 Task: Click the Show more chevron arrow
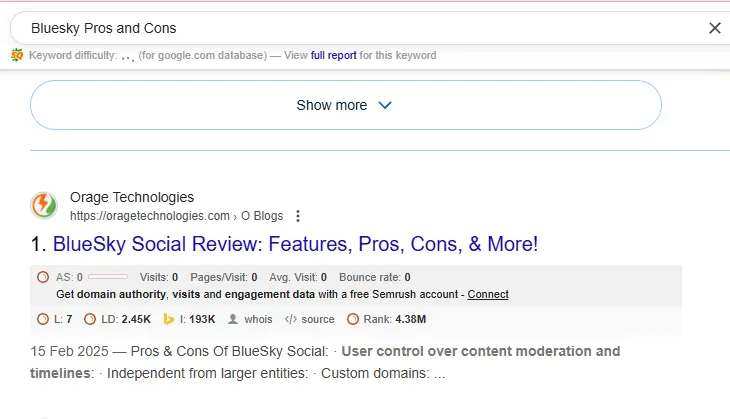click(385, 105)
